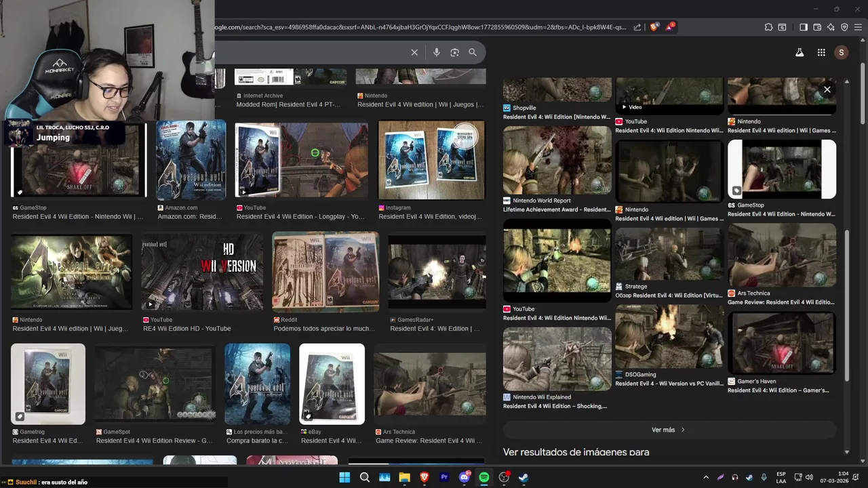Select the HD Wii Version thumbnail
Viewport: 868px width, 488px height.
coord(202,272)
